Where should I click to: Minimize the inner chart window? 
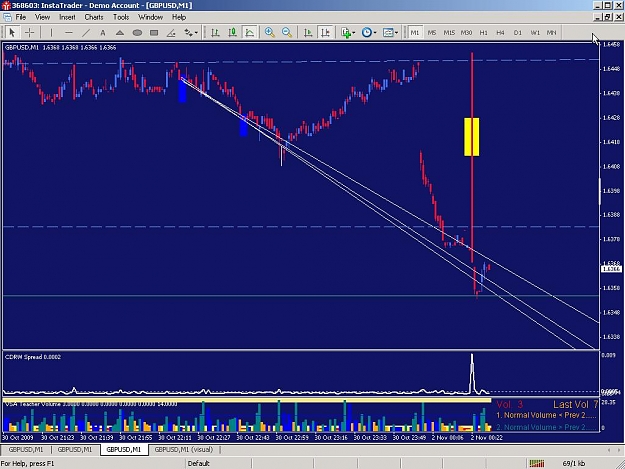click(x=597, y=17)
